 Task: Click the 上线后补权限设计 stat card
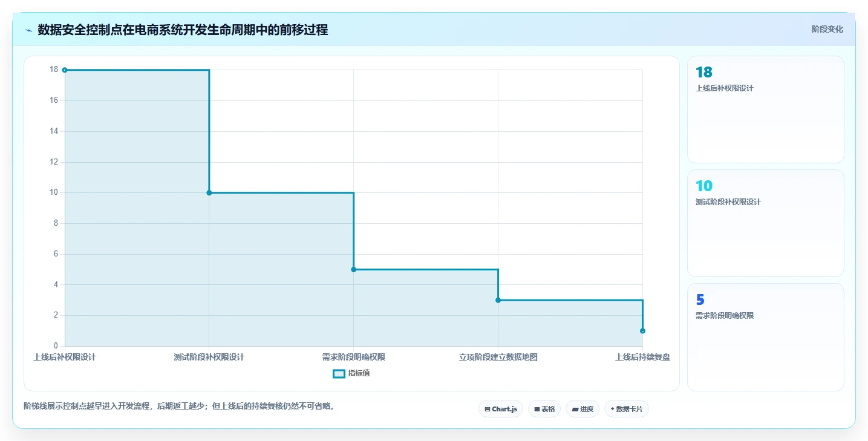(x=765, y=109)
